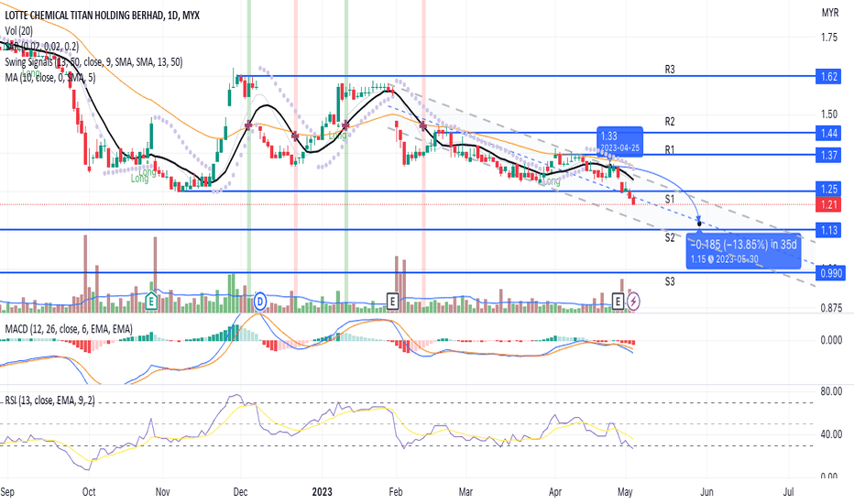Click the Vol (20) indicator legend
The height and width of the screenshot is (504, 854).
click(x=18, y=31)
